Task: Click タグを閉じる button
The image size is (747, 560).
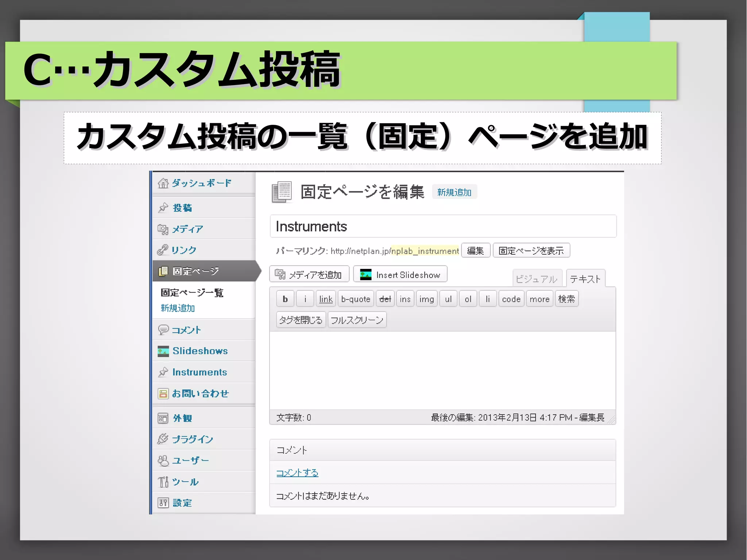Action: coord(301,320)
